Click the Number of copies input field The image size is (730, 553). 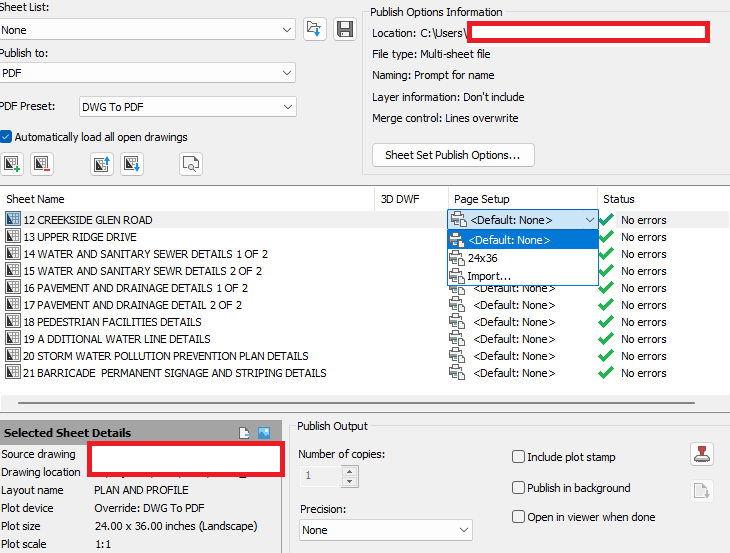[321, 476]
